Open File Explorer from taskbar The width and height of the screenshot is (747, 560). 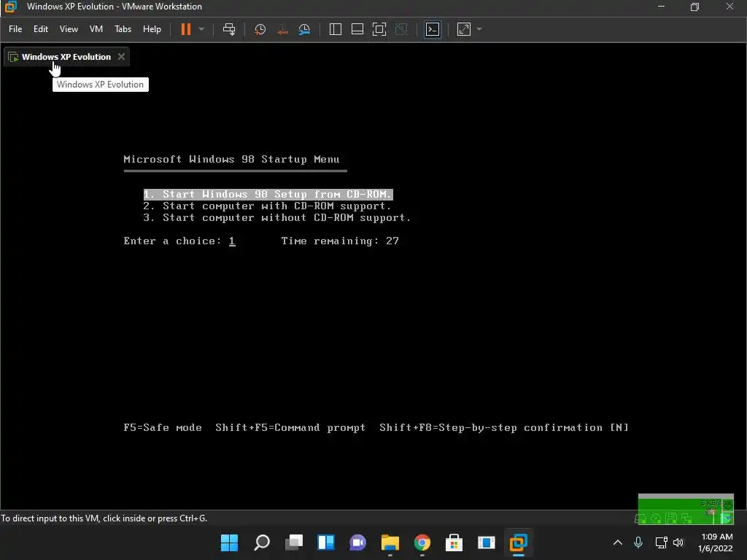pos(390,542)
